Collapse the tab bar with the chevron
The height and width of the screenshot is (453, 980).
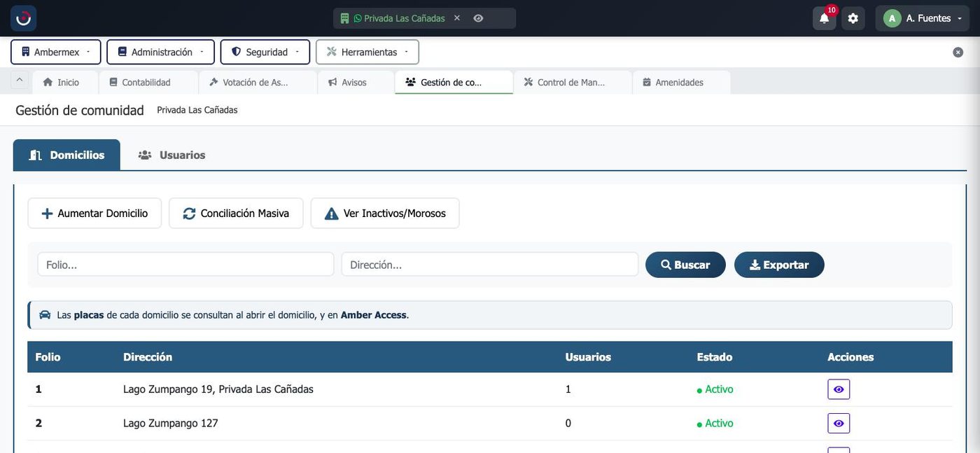click(x=20, y=81)
